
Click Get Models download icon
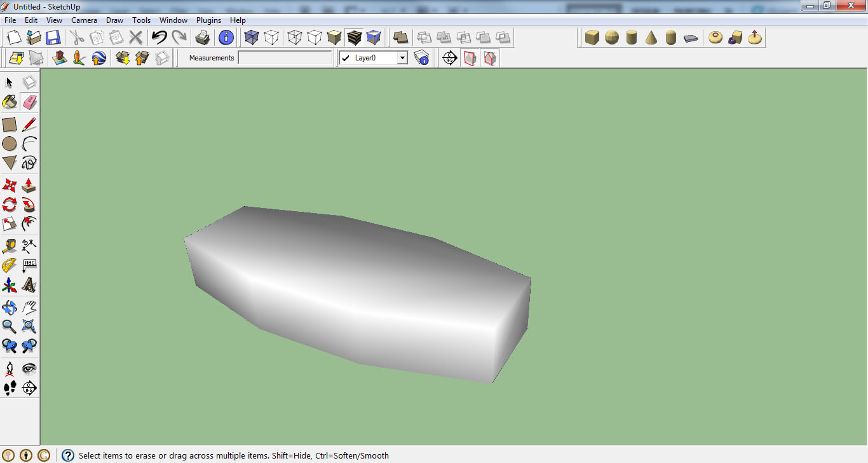pos(123,59)
